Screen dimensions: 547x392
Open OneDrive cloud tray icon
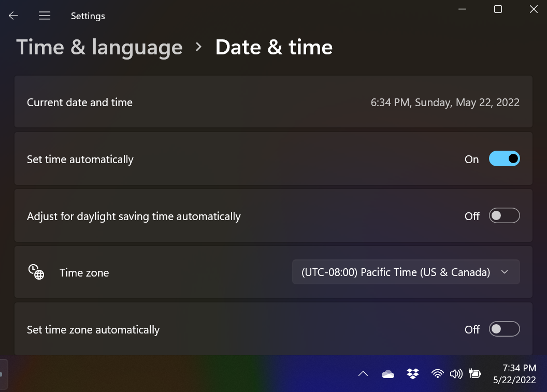tap(387, 374)
